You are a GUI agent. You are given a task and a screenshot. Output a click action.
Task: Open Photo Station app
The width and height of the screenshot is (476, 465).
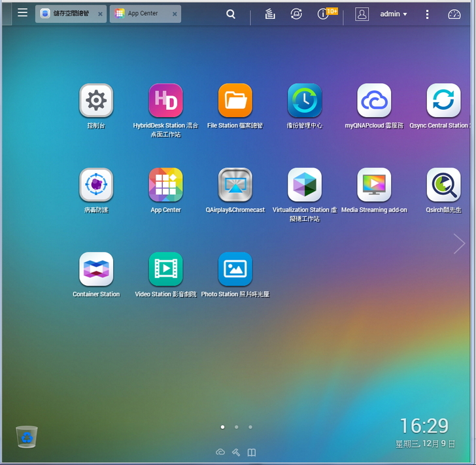coord(235,269)
